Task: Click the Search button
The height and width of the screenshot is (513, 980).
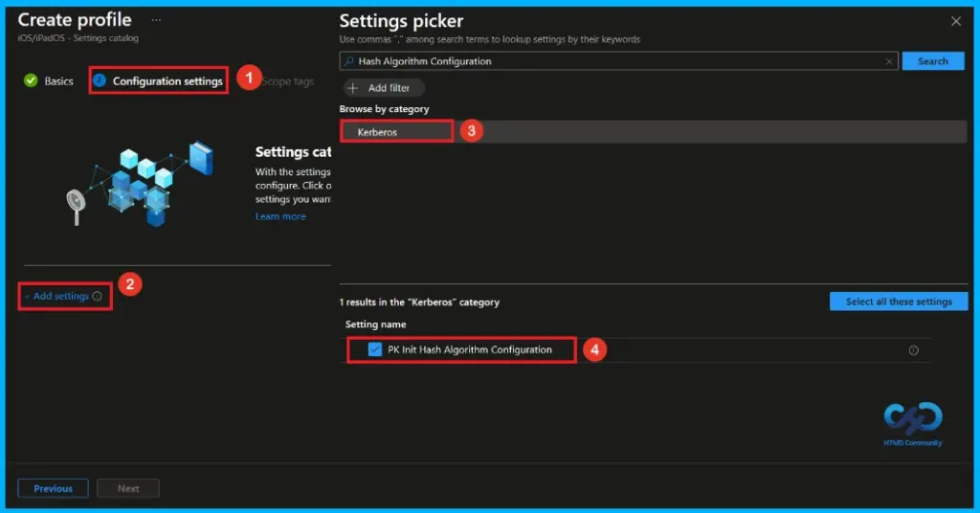Action: pyautogui.click(x=932, y=61)
